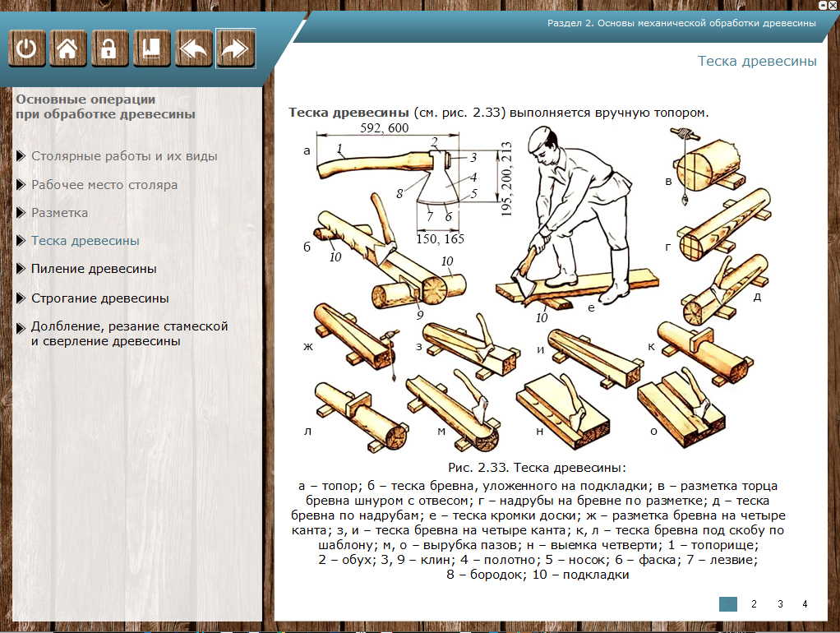840x633 pixels.
Task: Click the triangle next to Строгание древесины
Action: [21, 298]
